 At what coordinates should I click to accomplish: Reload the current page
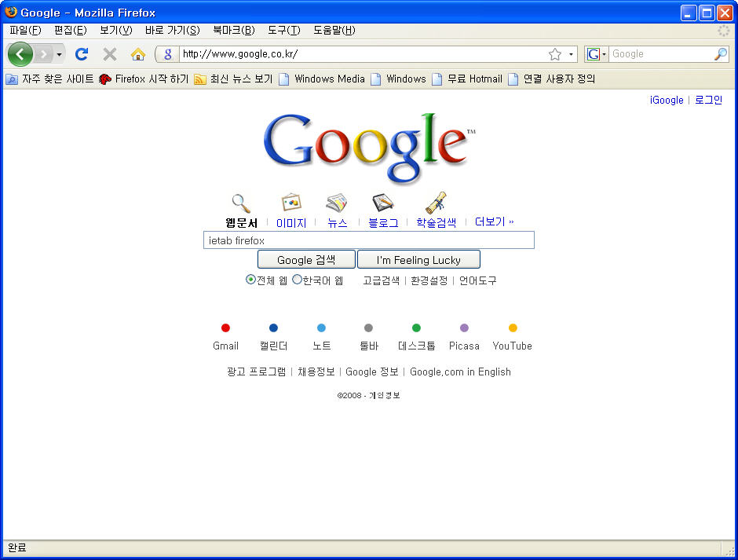82,54
